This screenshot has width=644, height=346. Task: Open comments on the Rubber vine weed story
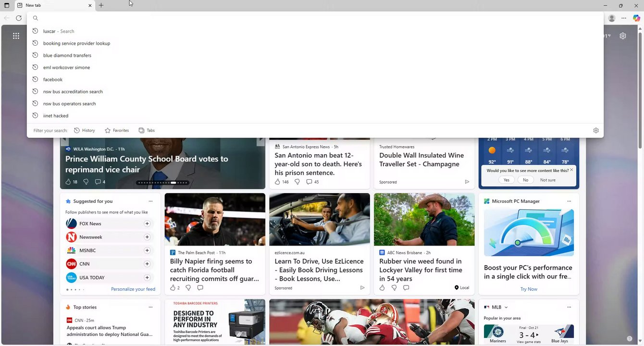[406, 287]
